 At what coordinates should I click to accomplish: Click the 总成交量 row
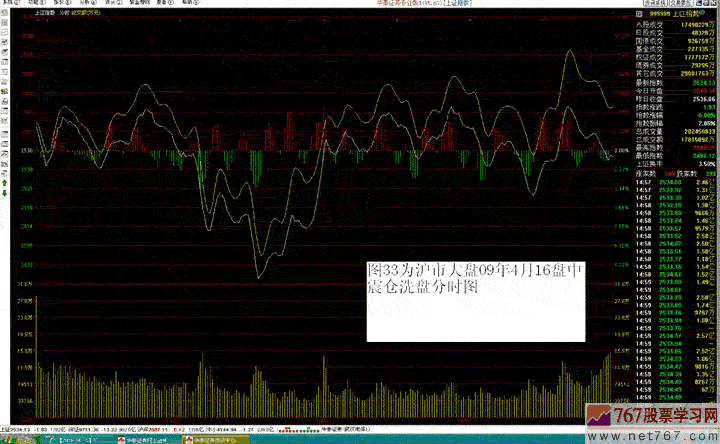675,132
